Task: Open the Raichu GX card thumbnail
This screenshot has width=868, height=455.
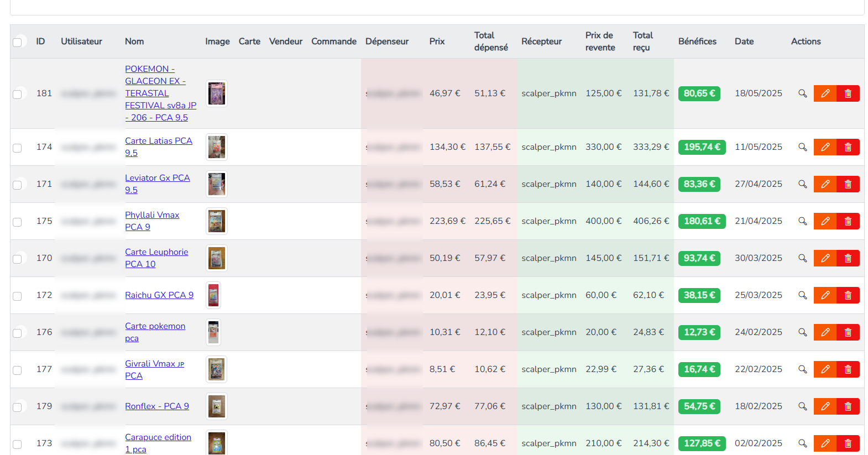Action: tap(213, 295)
